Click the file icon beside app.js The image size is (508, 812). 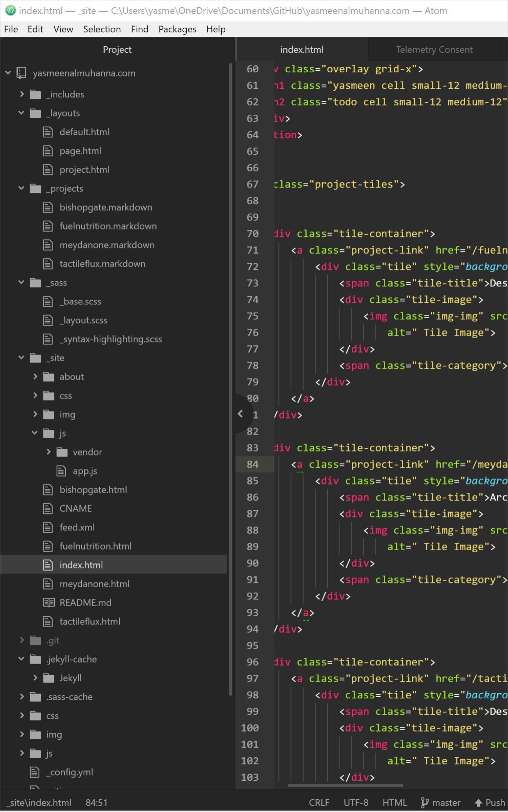pyautogui.click(x=61, y=471)
